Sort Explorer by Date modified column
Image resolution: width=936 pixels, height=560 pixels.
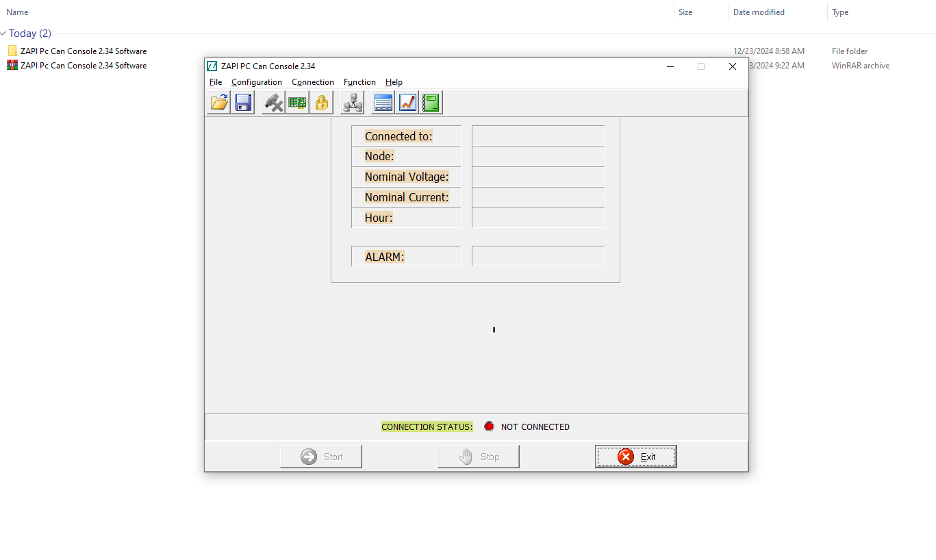pyautogui.click(x=759, y=12)
